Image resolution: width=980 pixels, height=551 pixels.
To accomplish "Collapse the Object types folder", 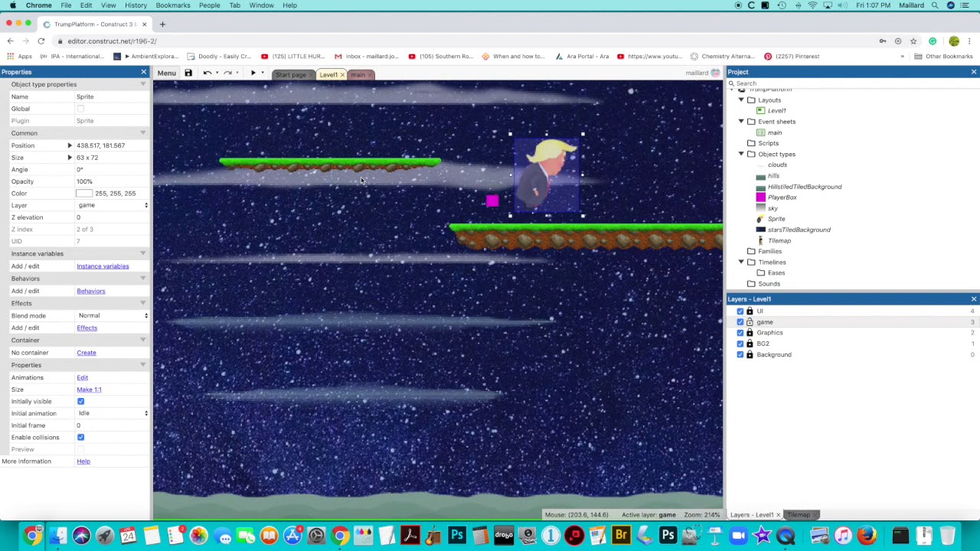I will (x=741, y=154).
